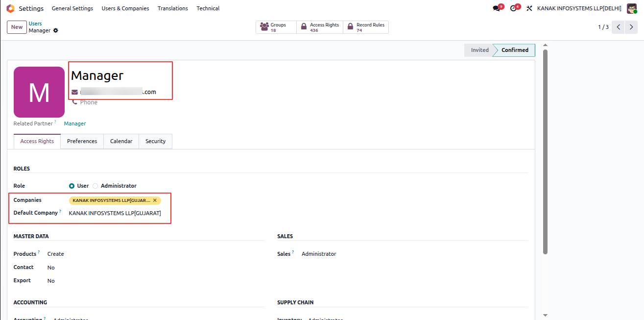
Task: Click the gear icon next to Manager breadcrumb
Action: point(56,30)
